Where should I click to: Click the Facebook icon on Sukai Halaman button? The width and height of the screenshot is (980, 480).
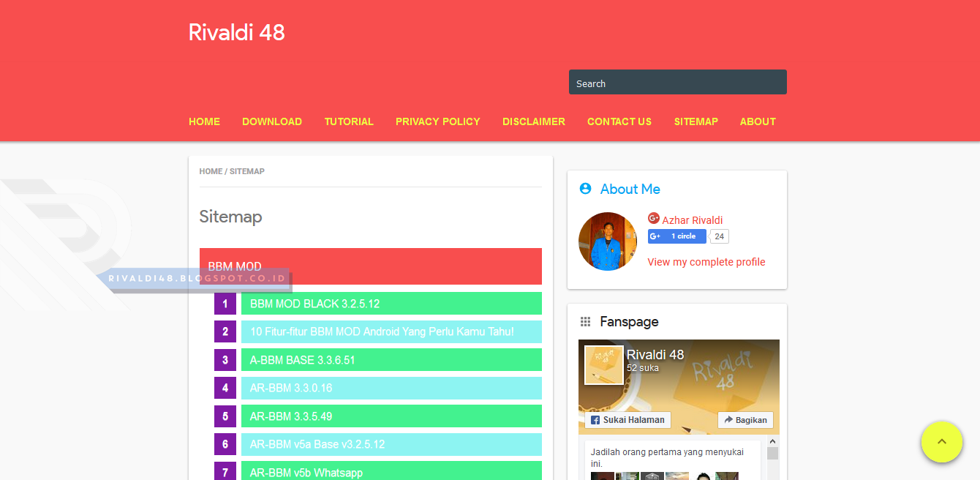(x=595, y=420)
